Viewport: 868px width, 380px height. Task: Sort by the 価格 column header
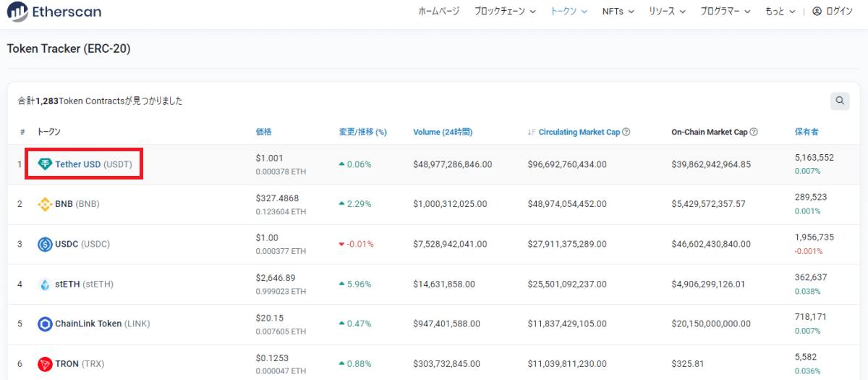coord(263,132)
